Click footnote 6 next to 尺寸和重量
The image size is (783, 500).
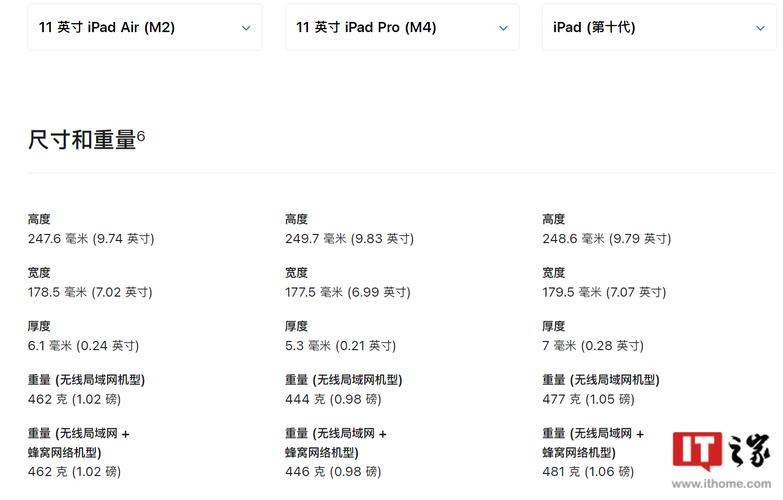click(x=141, y=136)
